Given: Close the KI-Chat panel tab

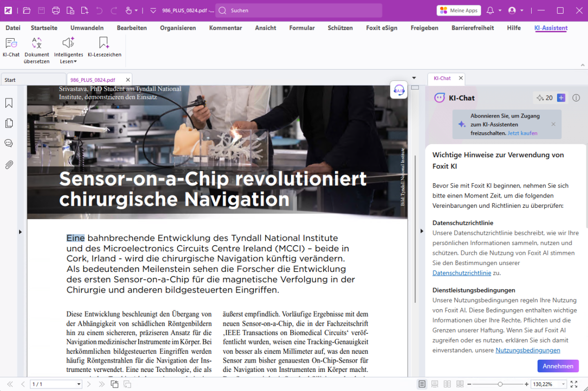Looking at the screenshot, I should 460,78.
